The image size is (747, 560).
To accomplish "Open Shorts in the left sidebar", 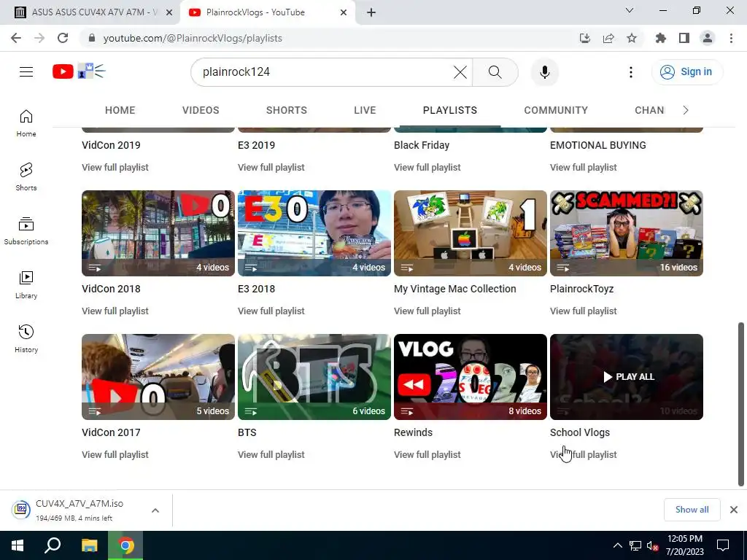I will [x=26, y=177].
